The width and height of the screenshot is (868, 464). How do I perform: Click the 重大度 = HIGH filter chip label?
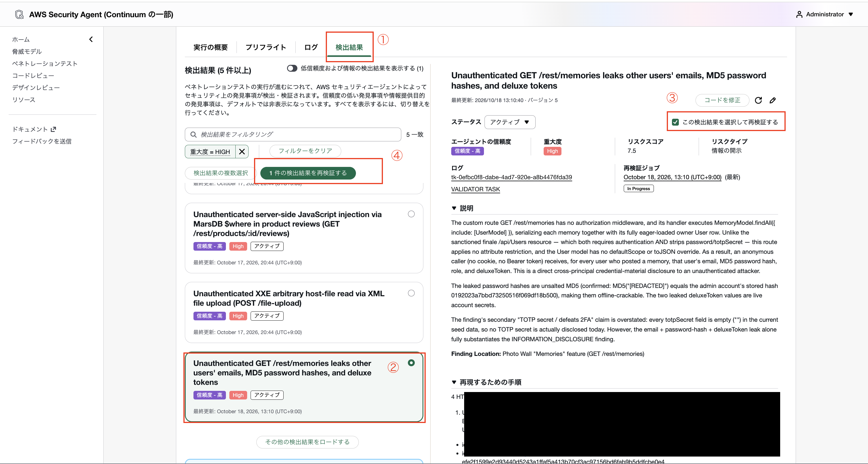click(x=210, y=152)
